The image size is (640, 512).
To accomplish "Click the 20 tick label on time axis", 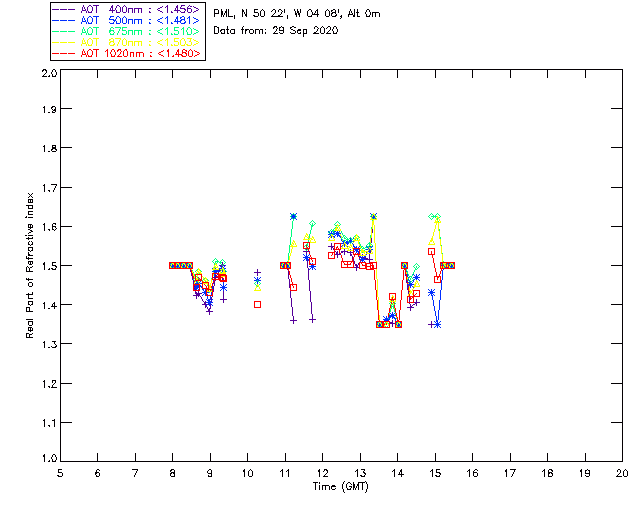I will (622, 473).
